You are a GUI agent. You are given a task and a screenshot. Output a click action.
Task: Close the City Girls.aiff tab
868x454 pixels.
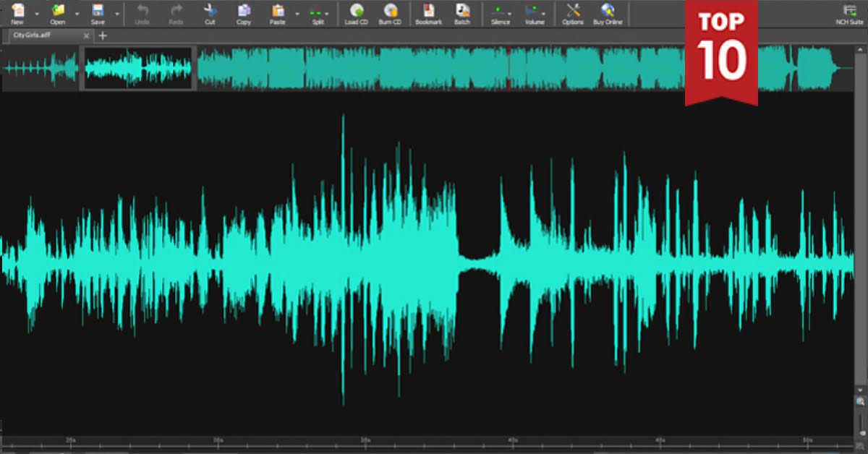87,35
